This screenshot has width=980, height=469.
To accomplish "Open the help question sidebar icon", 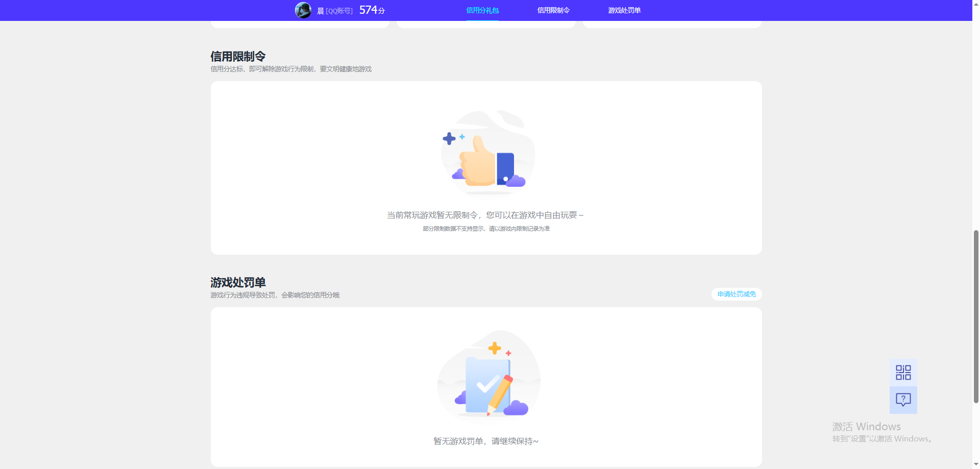I will click(x=903, y=400).
